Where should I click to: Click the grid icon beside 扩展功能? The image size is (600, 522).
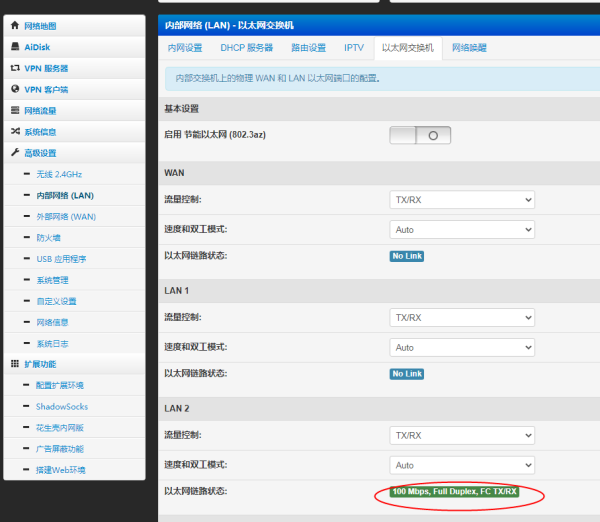15,364
